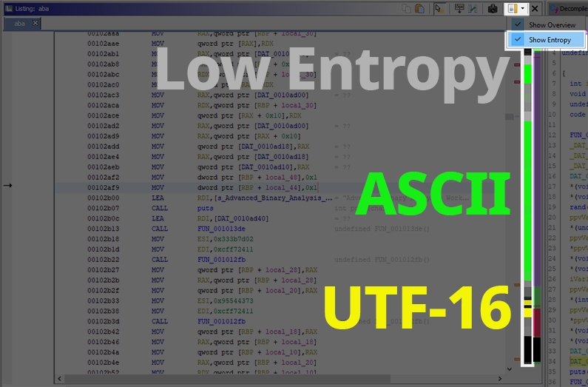Image resolution: width=588 pixels, height=387 pixels.
Task: Toggle the mouse hover popups icon
Action: pyautogui.click(x=439, y=9)
